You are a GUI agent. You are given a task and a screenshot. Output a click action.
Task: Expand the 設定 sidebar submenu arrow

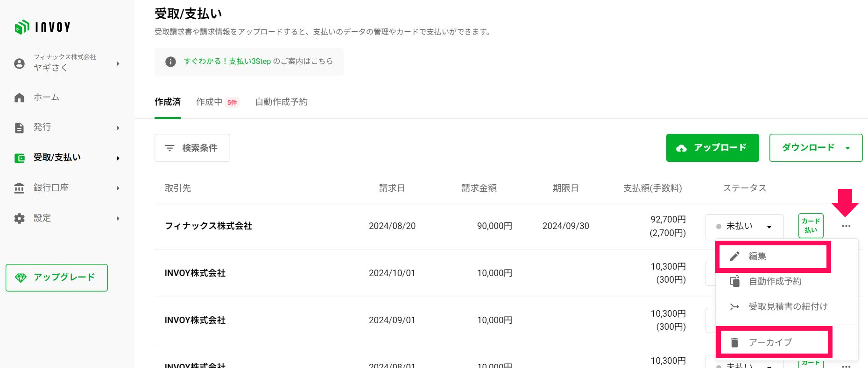pyautogui.click(x=118, y=218)
